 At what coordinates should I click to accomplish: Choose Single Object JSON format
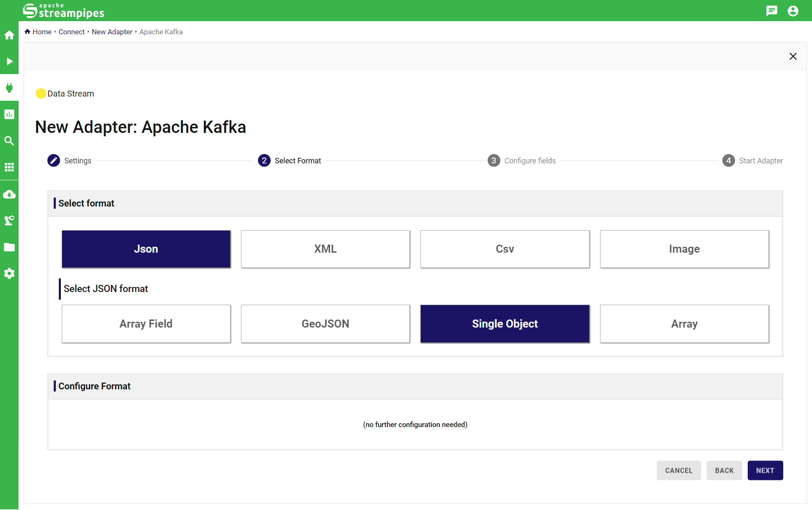(505, 324)
